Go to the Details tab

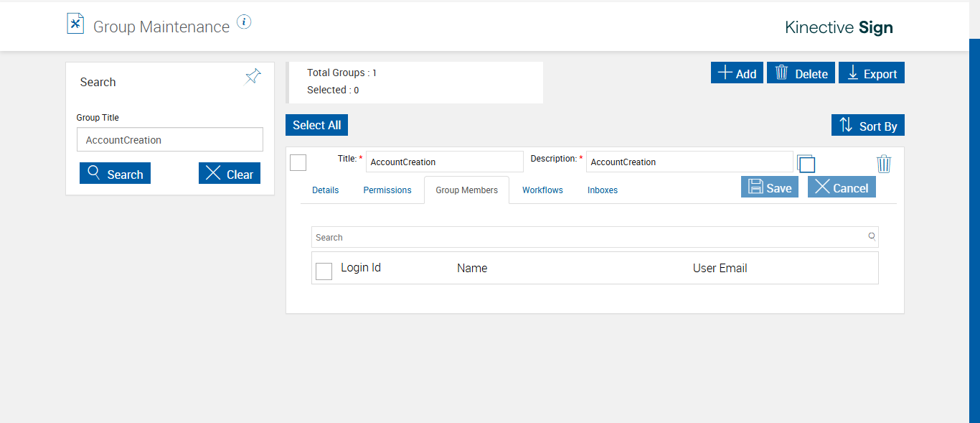pyautogui.click(x=325, y=190)
